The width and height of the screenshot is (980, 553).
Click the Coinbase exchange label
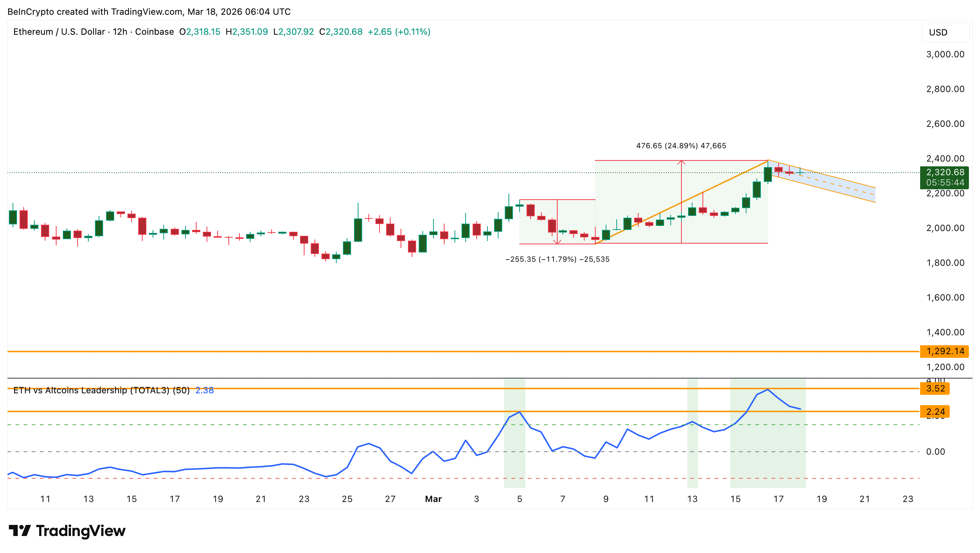pos(154,31)
